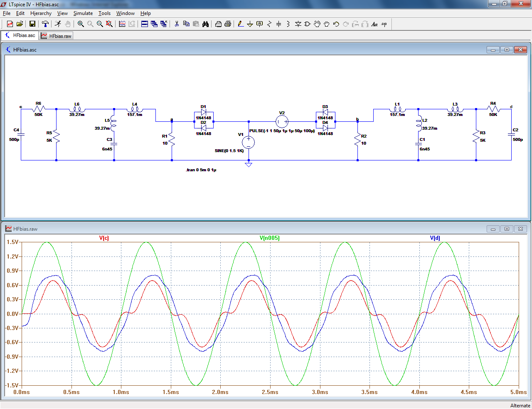Select the Label Net tool
Image resolution: width=532 pixels, height=409 pixels.
click(x=260, y=24)
